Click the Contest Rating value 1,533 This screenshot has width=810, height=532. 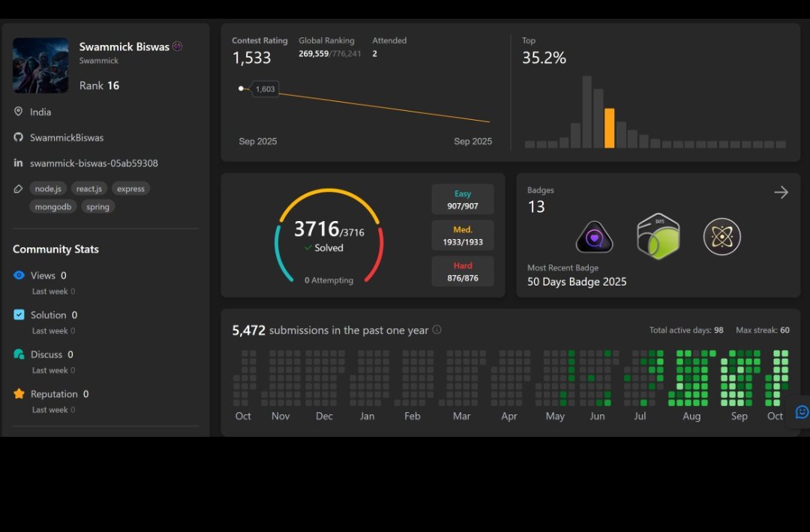[251, 58]
